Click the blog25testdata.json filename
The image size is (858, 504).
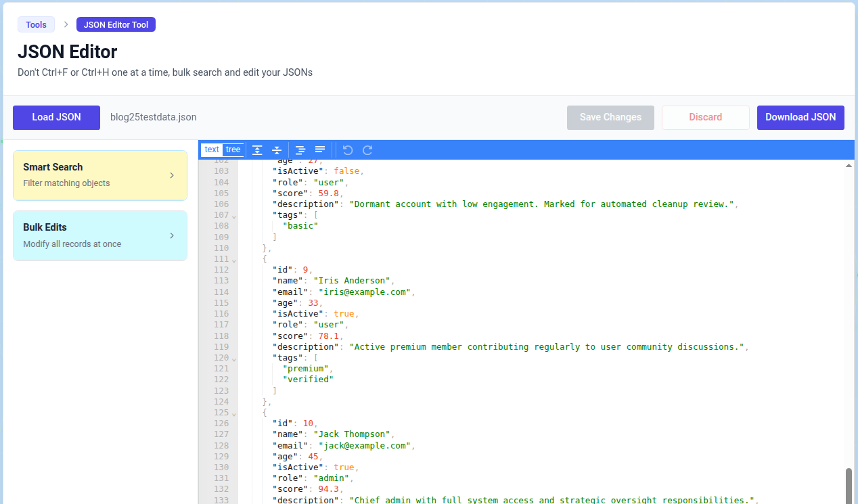coord(154,117)
